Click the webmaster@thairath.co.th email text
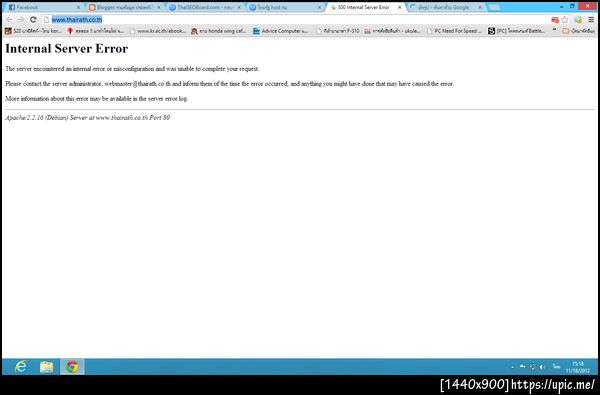The width and height of the screenshot is (600, 395). click(138, 84)
